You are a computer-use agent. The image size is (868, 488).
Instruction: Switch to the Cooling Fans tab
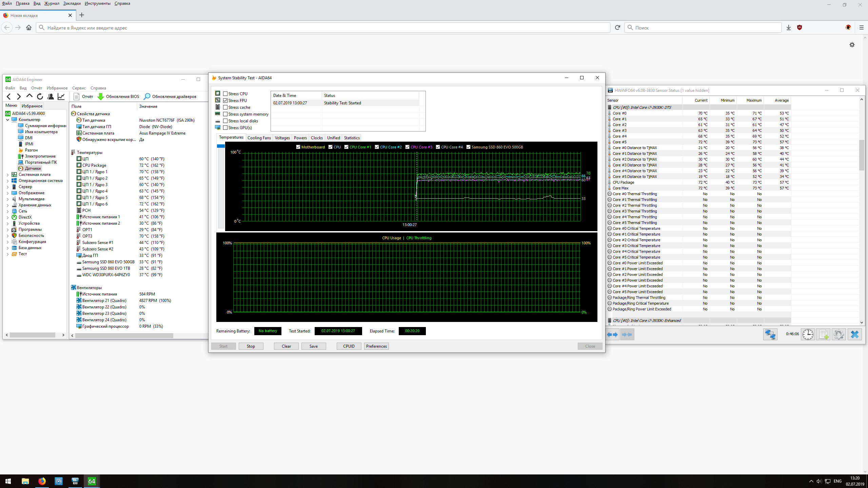259,138
